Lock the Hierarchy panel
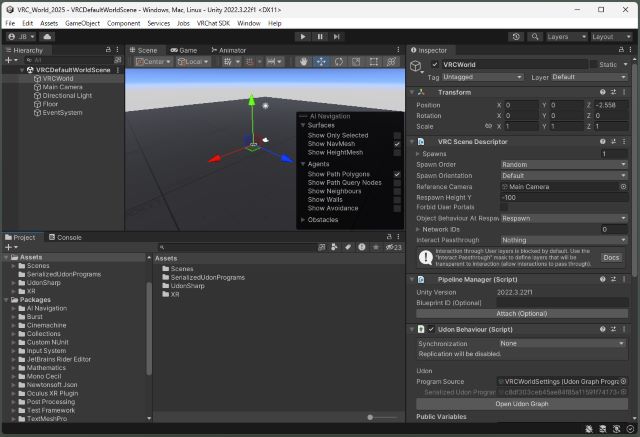Image resolution: width=640 pixels, height=437 pixels. (x=108, y=49)
